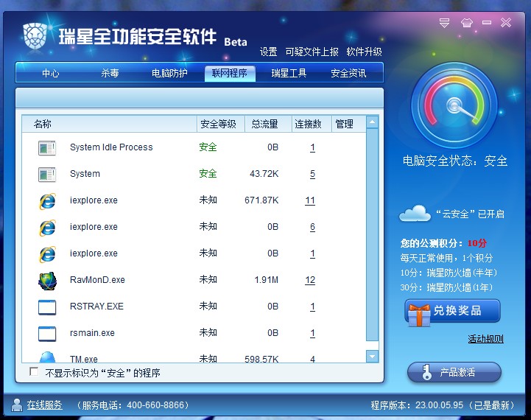The image size is (531, 420).
Task: Click the IE icon of the 671.87K iexplore.exe row
Action: click(x=47, y=201)
